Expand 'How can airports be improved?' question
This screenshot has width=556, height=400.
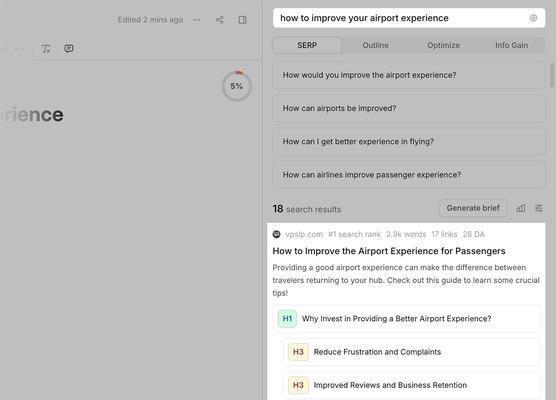click(x=409, y=109)
